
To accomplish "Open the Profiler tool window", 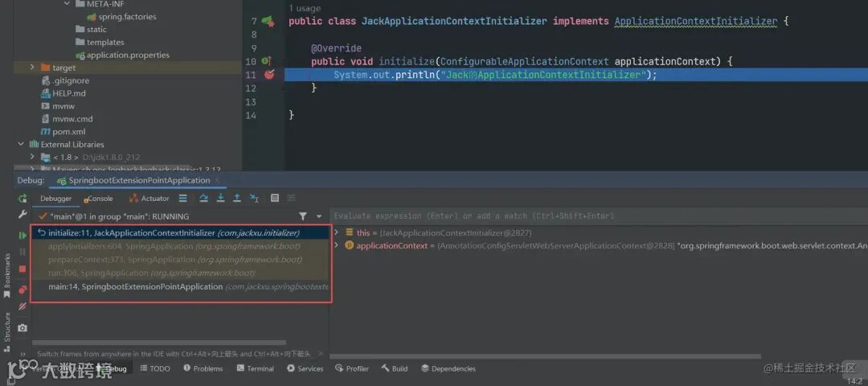I will (352, 369).
